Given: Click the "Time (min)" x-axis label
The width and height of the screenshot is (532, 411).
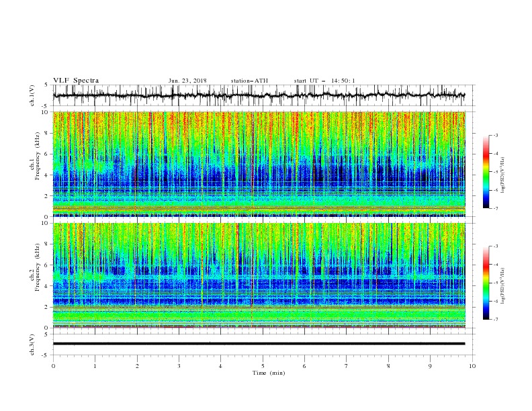Looking at the screenshot, I should point(269,373).
